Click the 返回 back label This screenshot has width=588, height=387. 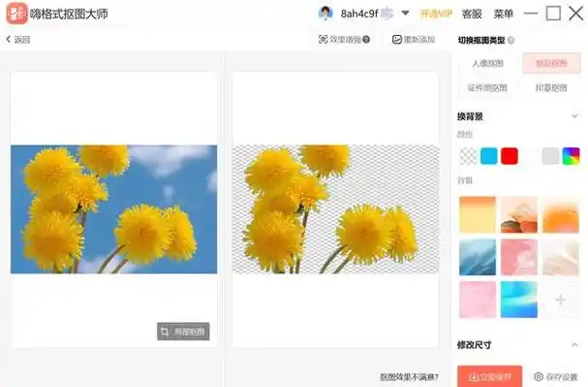coord(22,40)
